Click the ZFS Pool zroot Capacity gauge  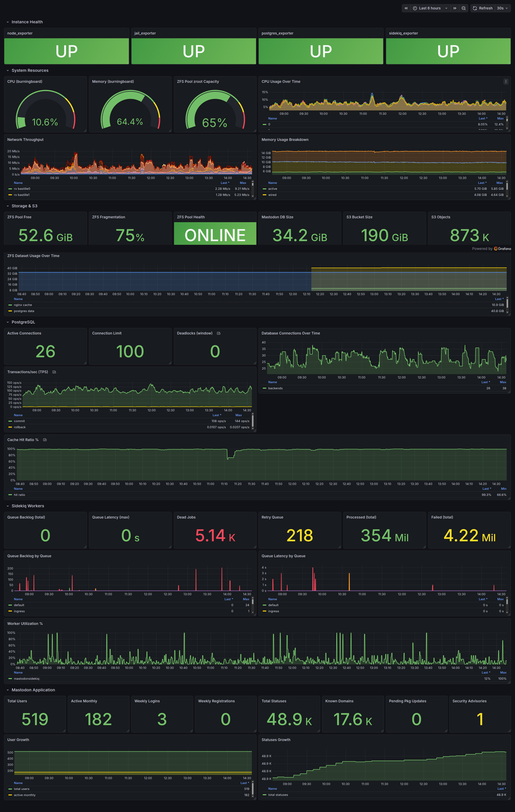coord(215,110)
